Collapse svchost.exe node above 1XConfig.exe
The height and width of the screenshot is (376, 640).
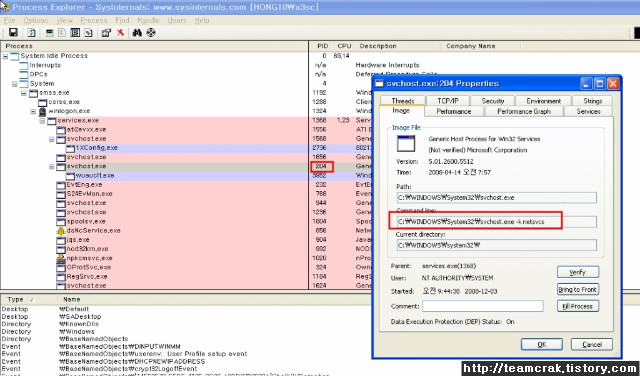point(51,139)
